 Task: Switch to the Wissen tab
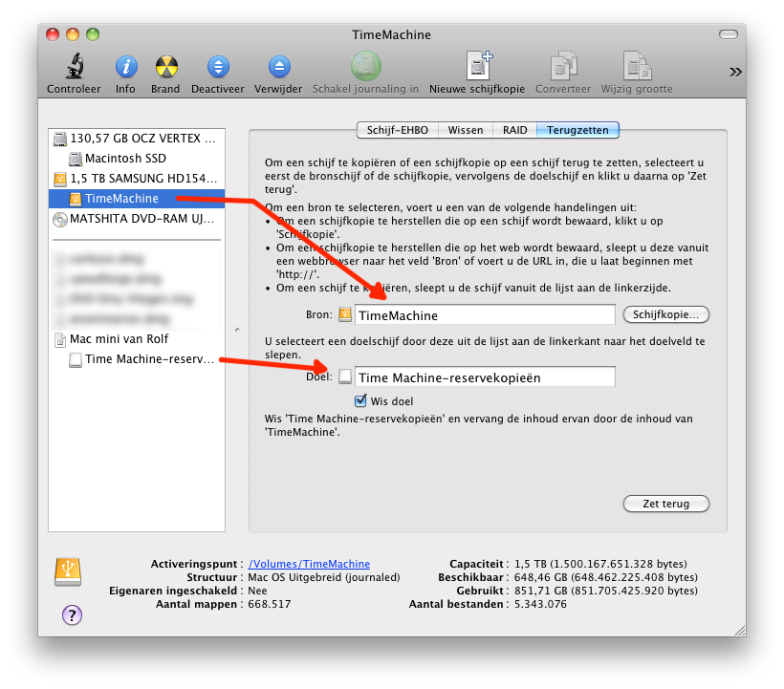coord(466,130)
